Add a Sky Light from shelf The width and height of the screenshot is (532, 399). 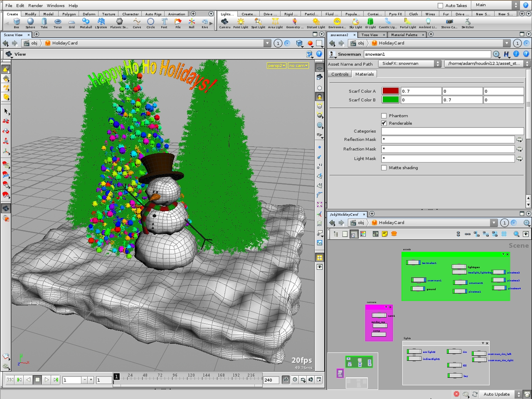tap(355, 22)
